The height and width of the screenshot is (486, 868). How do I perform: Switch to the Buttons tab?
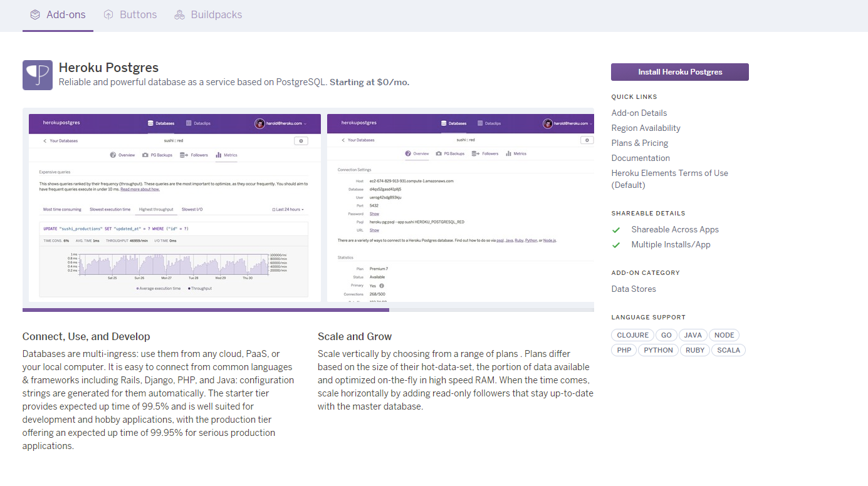[137, 14]
